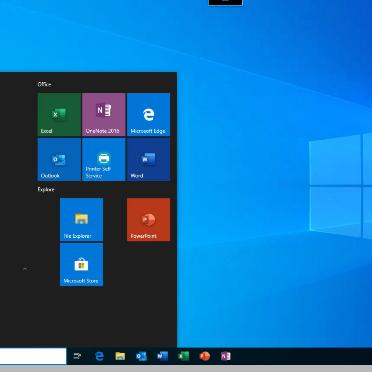Click the Office tile group heading
Image resolution: width=372 pixels, height=372 pixels.
(x=44, y=84)
